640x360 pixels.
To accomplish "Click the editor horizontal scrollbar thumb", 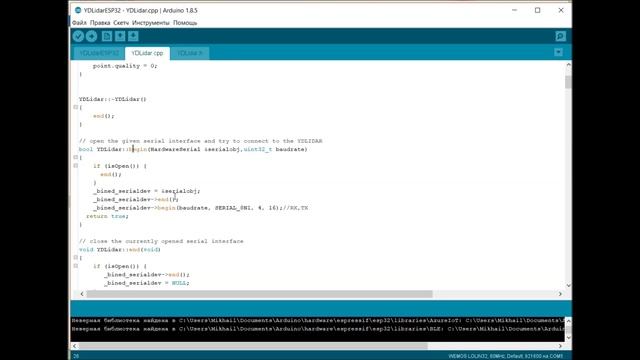I will (260, 294).
